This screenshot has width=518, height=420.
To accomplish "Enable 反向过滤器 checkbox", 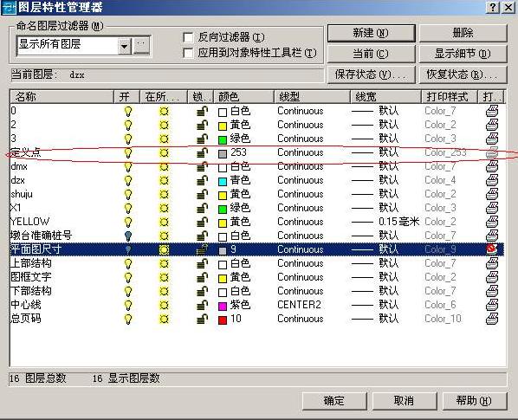I will pos(188,37).
